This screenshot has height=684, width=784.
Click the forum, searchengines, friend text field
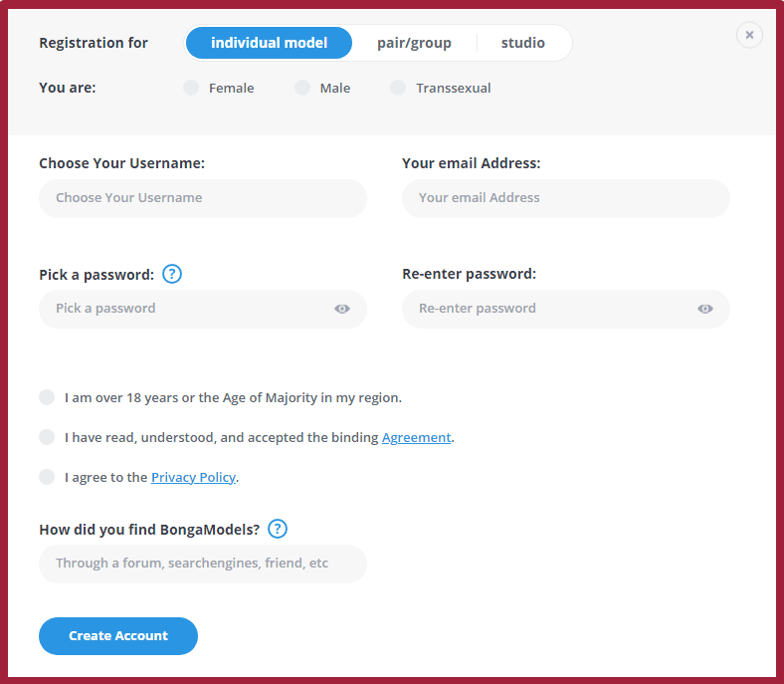(203, 564)
